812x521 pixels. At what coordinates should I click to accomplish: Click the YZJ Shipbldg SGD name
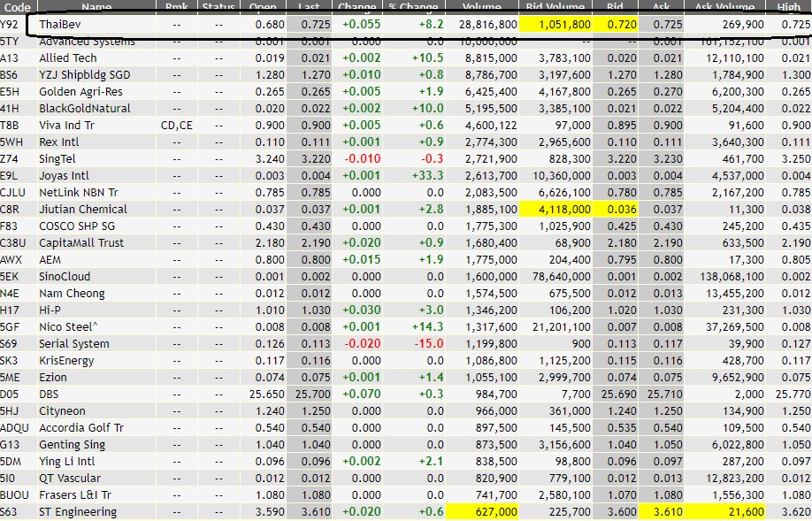click(x=84, y=74)
